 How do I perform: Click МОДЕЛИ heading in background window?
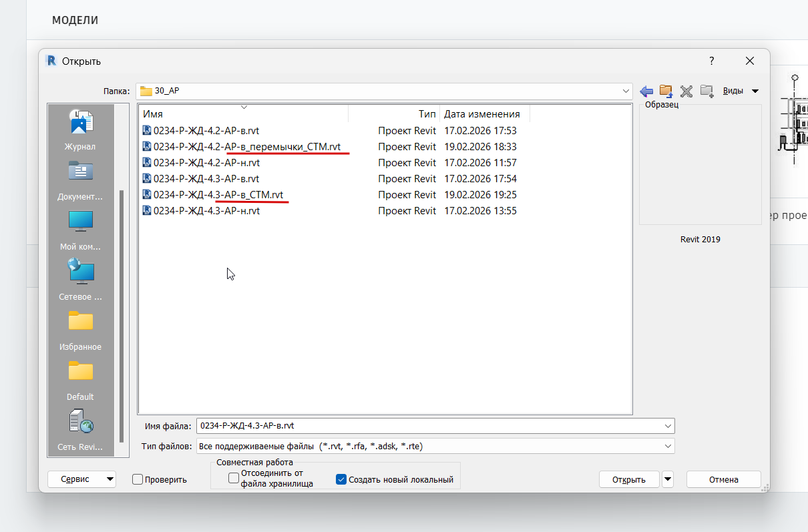(75, 21)
